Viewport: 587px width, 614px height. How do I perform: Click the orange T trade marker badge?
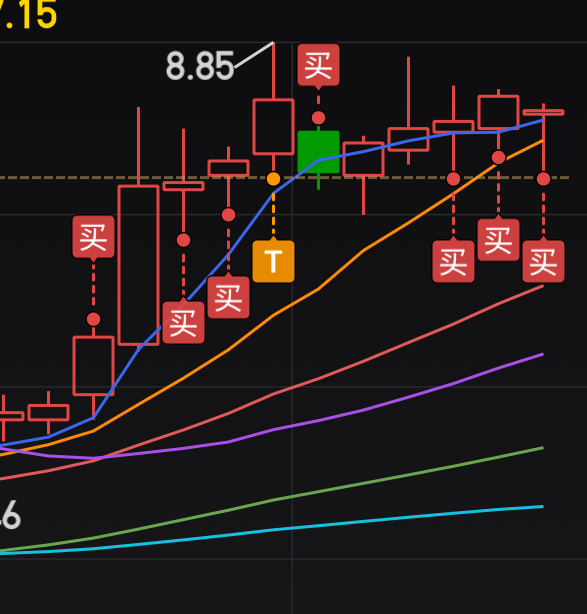273,261
